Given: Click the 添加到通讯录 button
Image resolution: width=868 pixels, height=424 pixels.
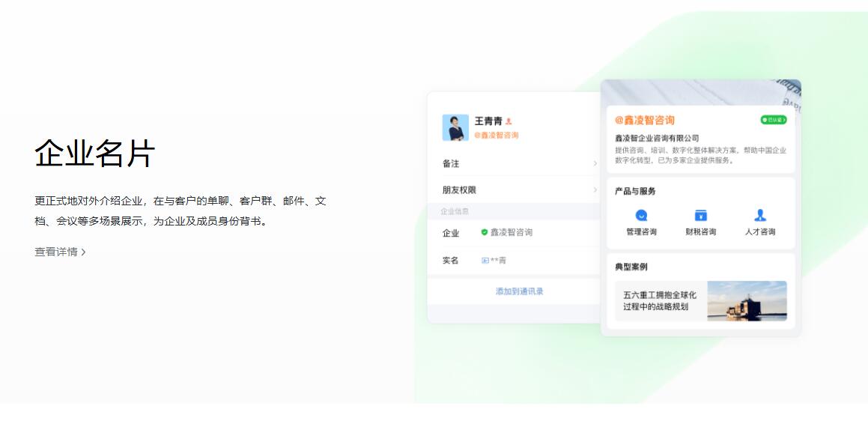Looking at the screenshot, I should tap(519, 291).
